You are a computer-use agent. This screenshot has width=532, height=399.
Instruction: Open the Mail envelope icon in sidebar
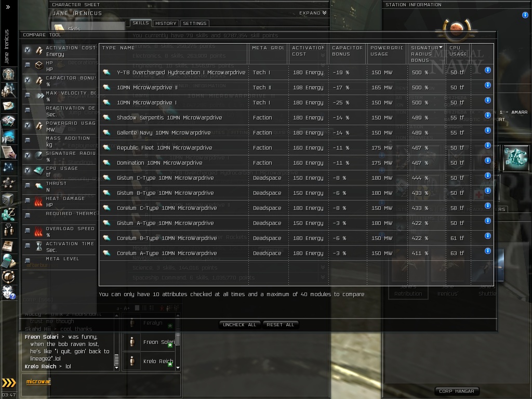click(x=8, y=106)
